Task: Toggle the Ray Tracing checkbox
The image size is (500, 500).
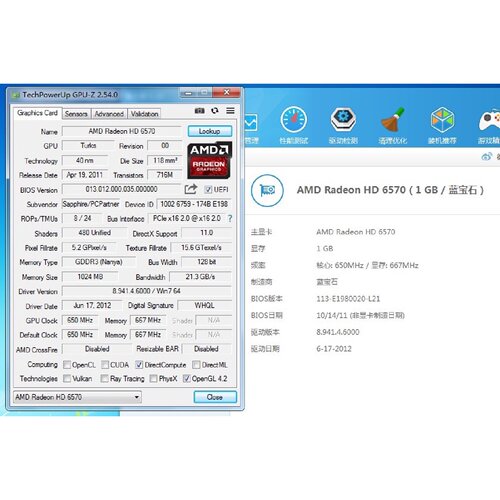Action: tap(105, 378)
